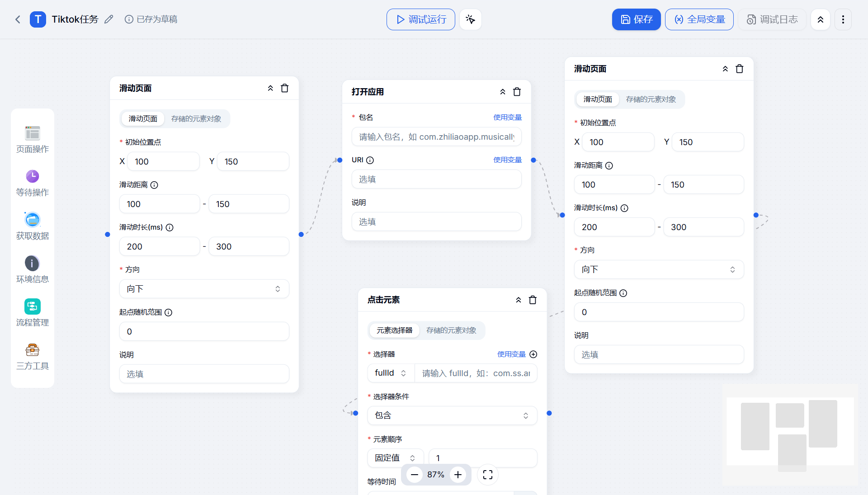
Task: Click the 调试运行 button
Action: tap(420, 19)
